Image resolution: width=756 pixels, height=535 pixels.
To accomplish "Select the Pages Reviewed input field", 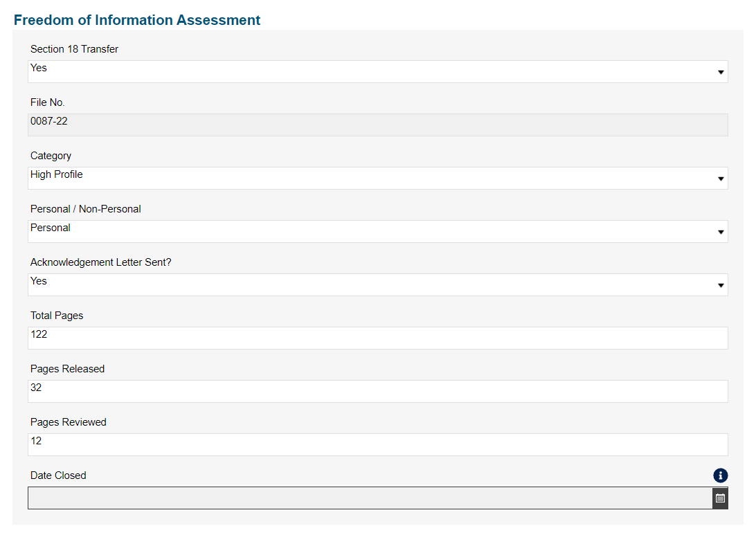I will (x=377, y=444).
